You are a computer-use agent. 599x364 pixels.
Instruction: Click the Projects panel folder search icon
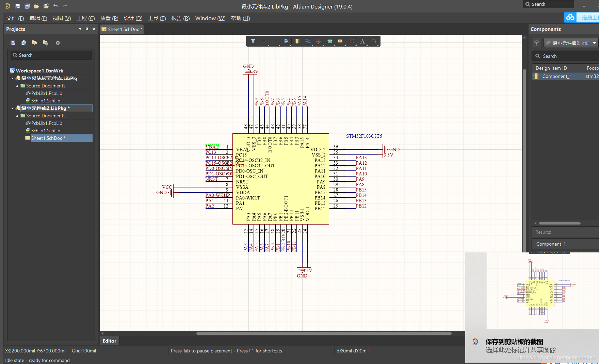[35, 43]
